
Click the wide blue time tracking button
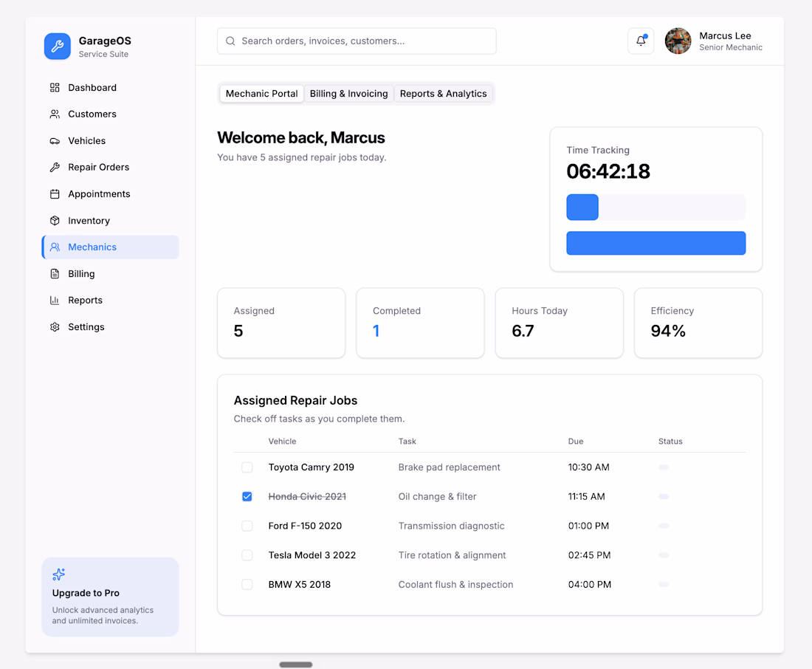[656, 243]
